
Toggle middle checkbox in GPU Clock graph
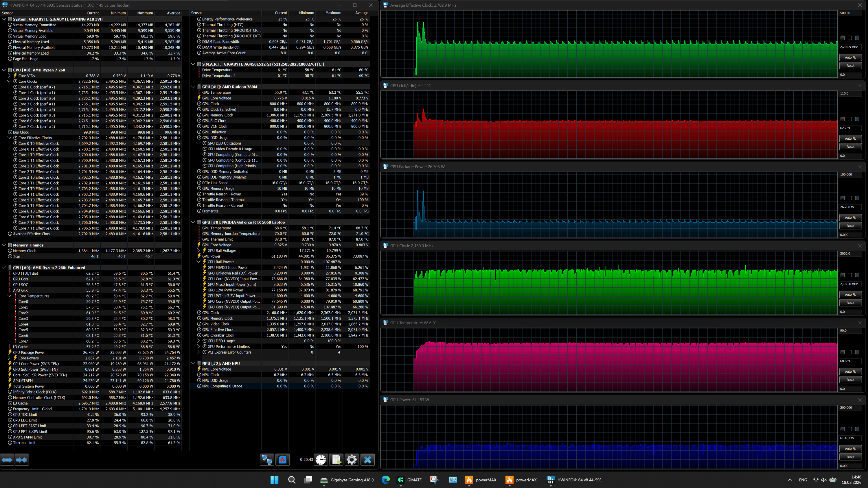[850, 275]
